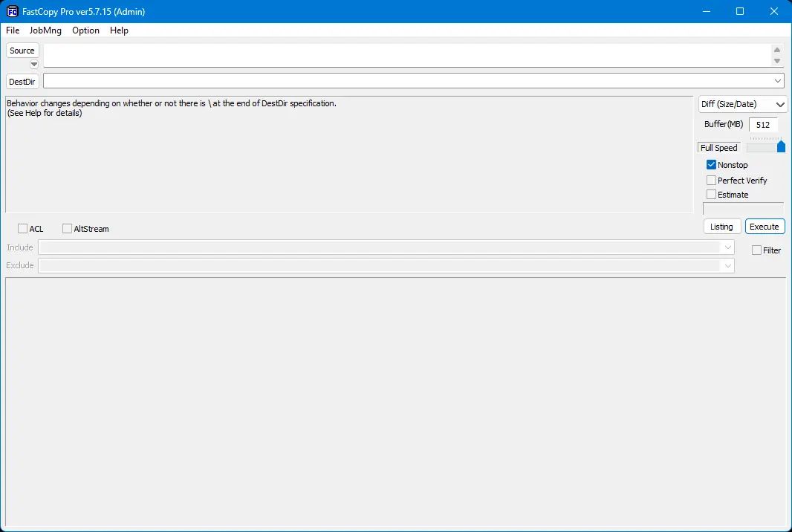The image size is (792, 532).
Task: Click the '(See Help for details)' text
Action: click(45, 113)
